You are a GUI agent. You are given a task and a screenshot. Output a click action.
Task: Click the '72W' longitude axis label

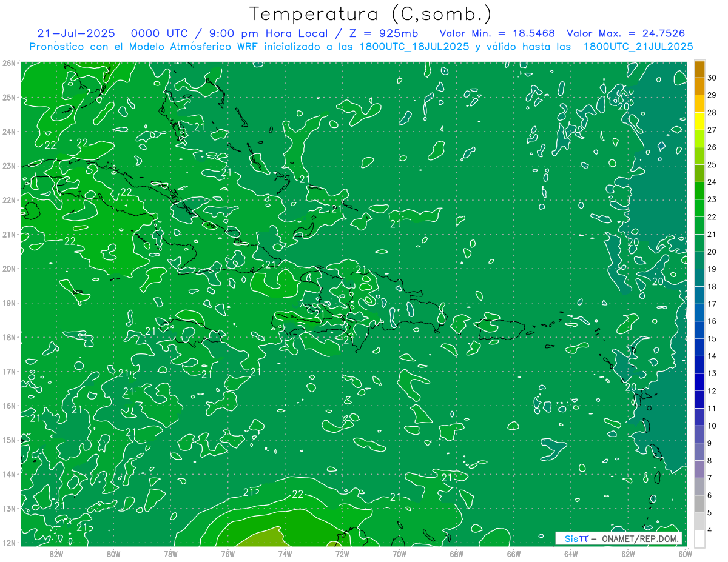(342, 553)
